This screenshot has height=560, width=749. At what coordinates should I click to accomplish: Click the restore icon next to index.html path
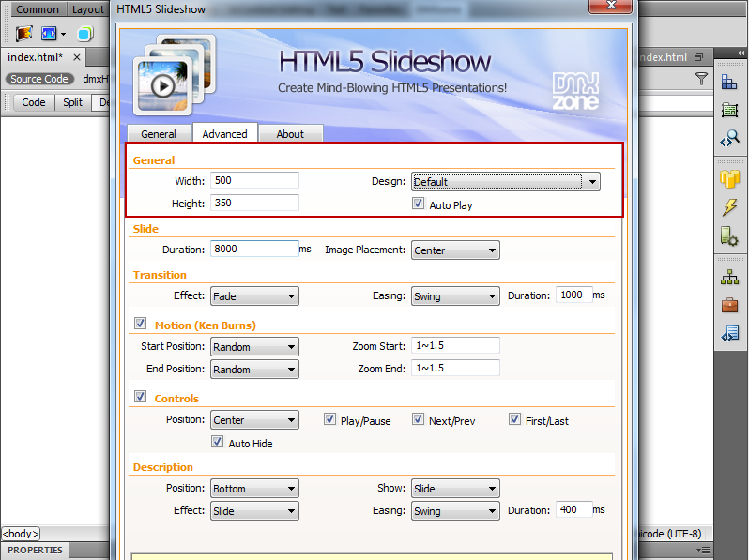(x=699, y=57)
